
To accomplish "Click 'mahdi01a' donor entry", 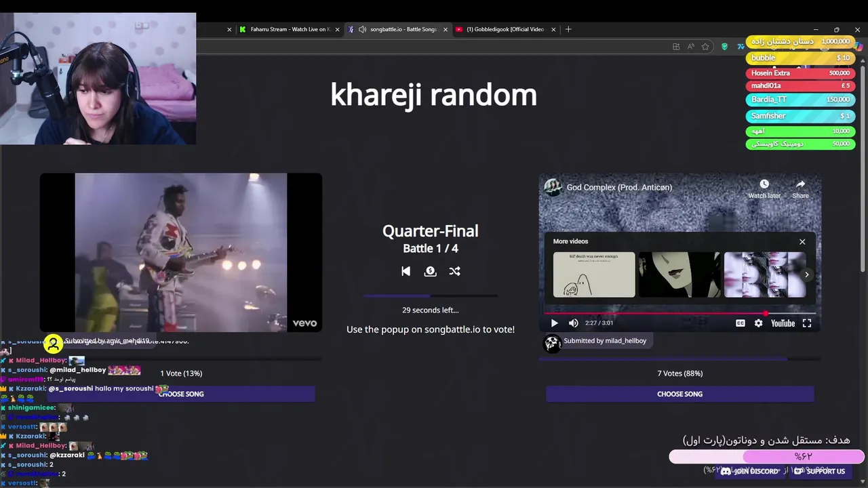I will pyautogui.click(x=800, y=86).
